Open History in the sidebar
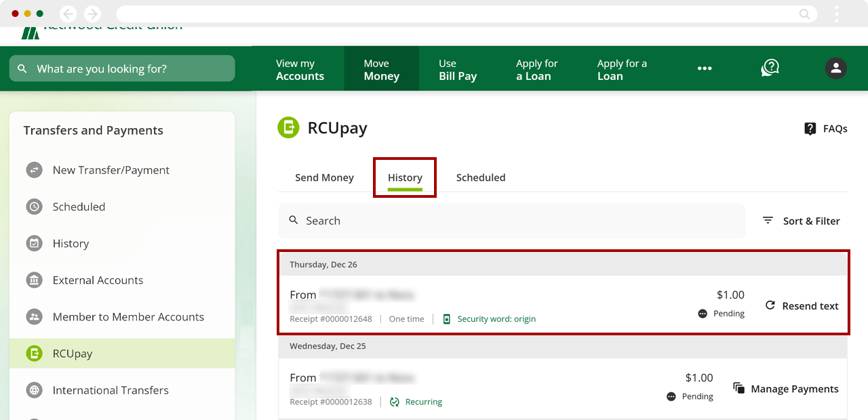Screen dimensions: 868x420 [x=71, y=243]
